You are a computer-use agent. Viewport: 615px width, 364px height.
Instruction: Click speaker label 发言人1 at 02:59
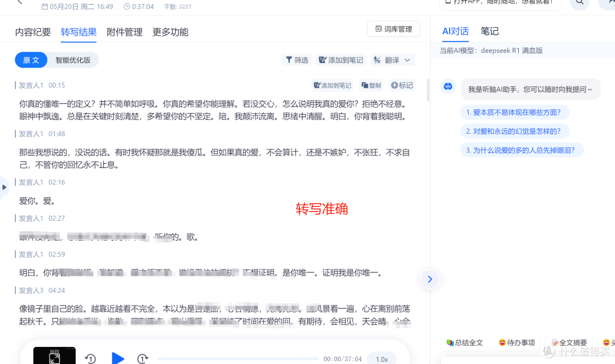click(31, 254)
